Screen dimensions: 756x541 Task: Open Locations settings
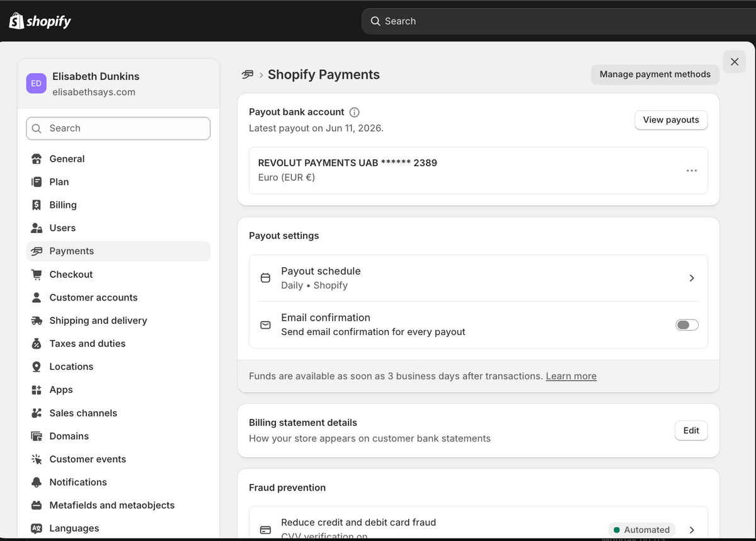[x=118, y=367]
